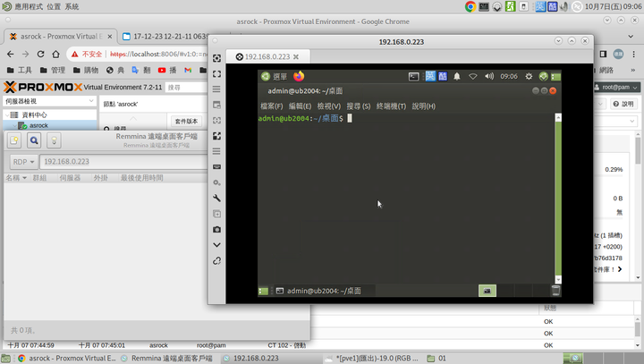Screen dimensions: 644x364
Task: Toggle Chrome side panel icon
Action: click(603, 55)
